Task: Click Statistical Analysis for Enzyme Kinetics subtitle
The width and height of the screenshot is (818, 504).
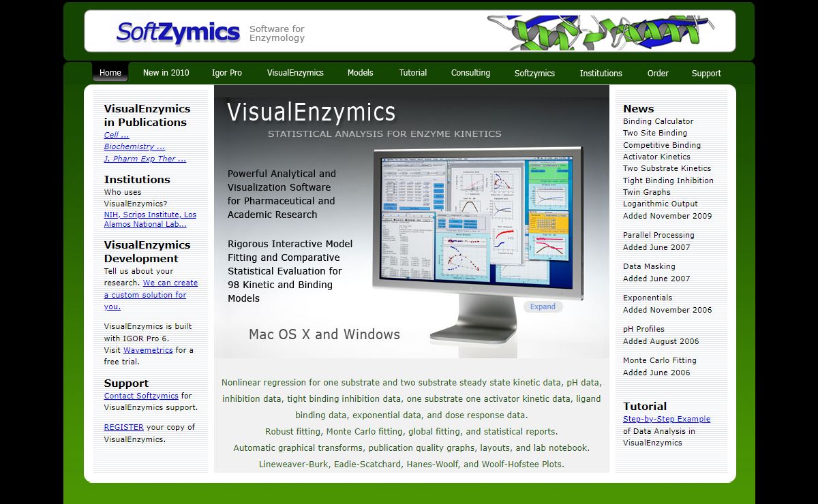Action: (x=384, y=133)
